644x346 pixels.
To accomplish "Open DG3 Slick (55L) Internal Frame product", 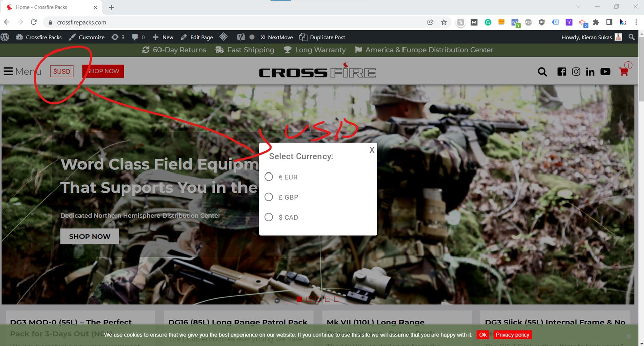I will (555, 322).
